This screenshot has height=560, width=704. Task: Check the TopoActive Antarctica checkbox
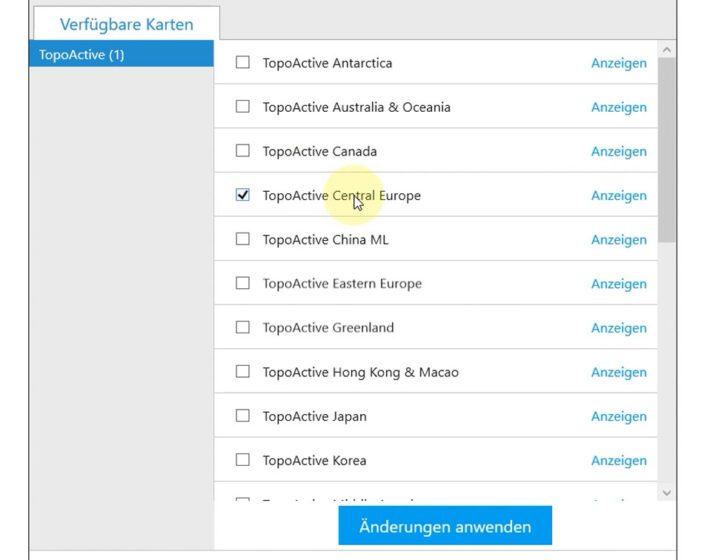[242, 62]
